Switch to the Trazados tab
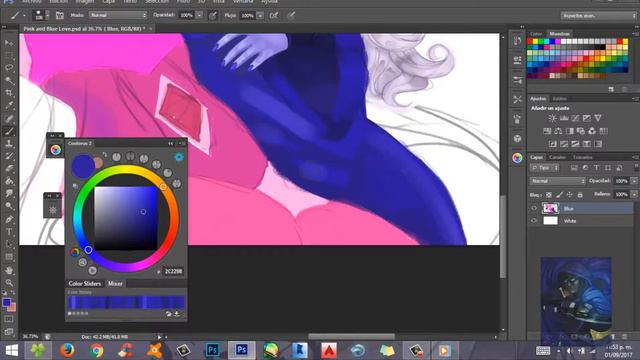 (582, 158)
